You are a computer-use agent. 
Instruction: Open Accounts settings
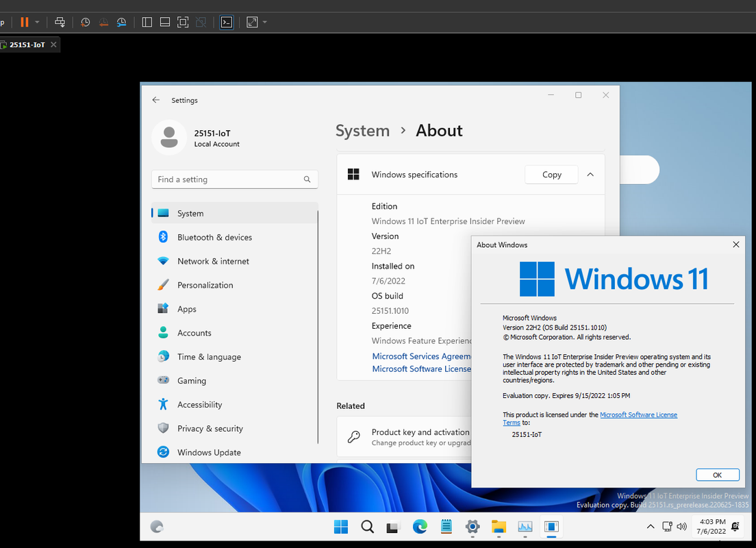point(234,333)
